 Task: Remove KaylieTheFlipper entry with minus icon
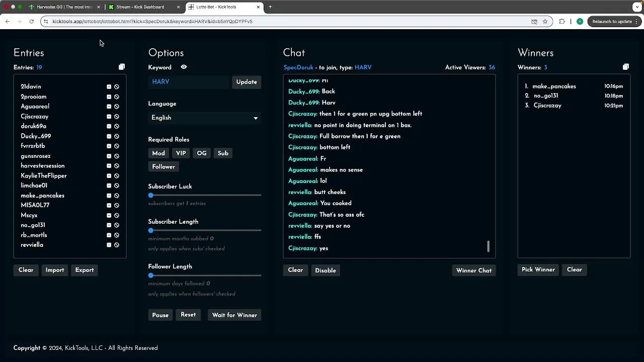(x=109, y=176)
